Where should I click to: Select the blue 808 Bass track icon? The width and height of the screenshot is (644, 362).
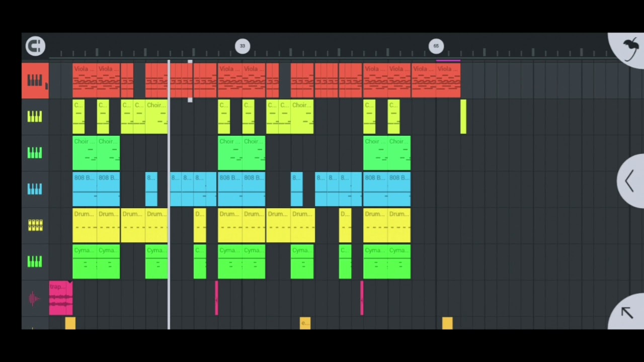tap(35, 189)
